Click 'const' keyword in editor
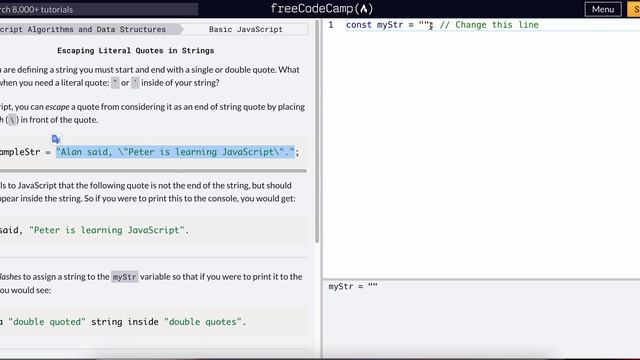This screenshot has height=360, width=640. (x=358, y=25)
